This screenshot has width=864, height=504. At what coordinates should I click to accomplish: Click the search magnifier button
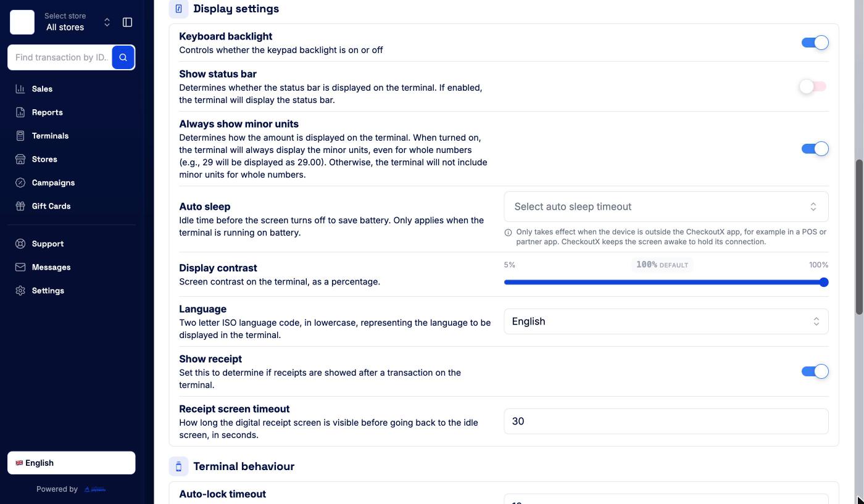(123, 57)
